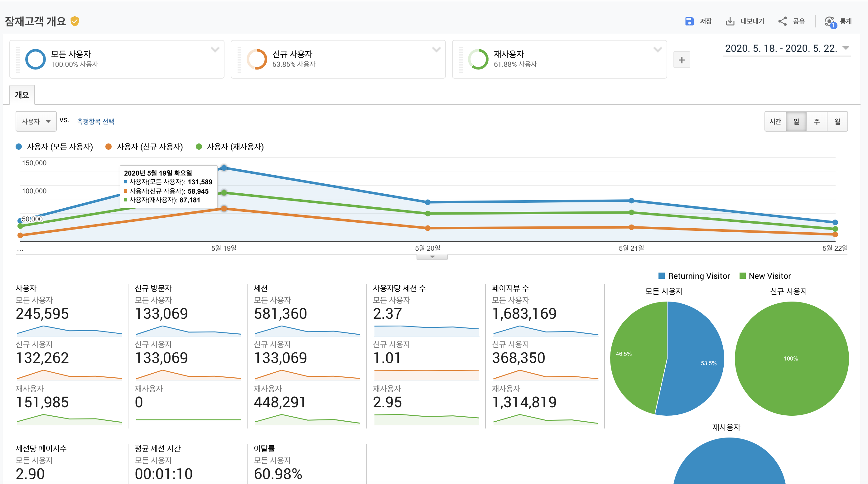Expand the 재사용자 segment chevron
Screen dimensions: 868x484
point(658,50)
